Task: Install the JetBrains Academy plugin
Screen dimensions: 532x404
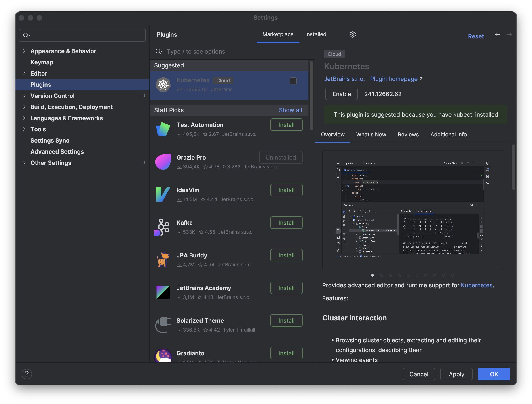Action: click(x=286, y=288)
